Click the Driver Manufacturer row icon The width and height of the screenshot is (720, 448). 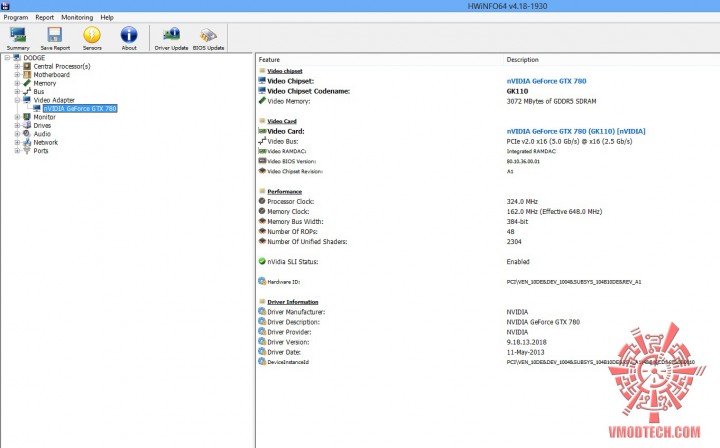point(262,311)
